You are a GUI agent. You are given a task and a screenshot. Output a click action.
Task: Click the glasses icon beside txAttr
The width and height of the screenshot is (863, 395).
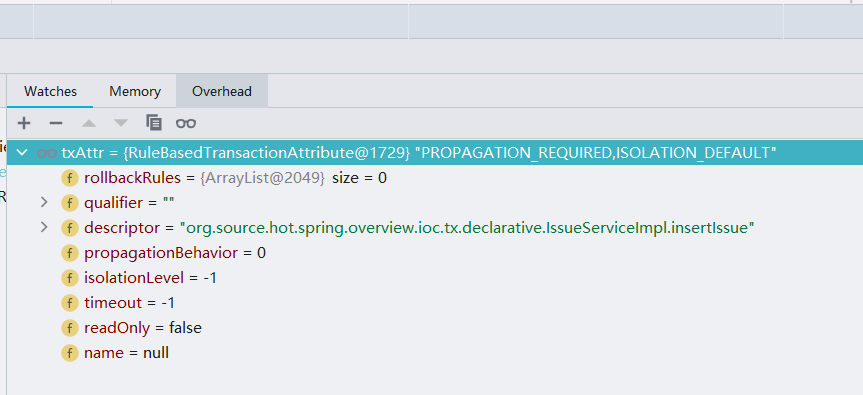[x=47, y=153]
